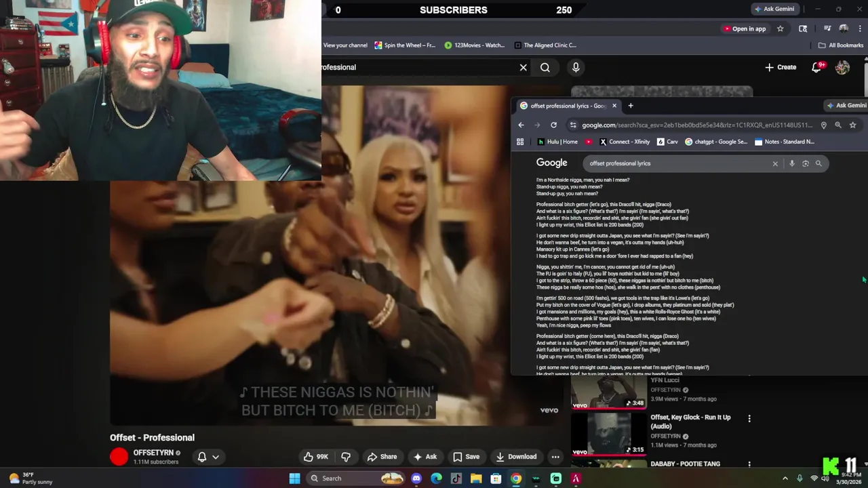Open Notes Standard Notes bookmark
868x488 pixels.
pos(784,142)
